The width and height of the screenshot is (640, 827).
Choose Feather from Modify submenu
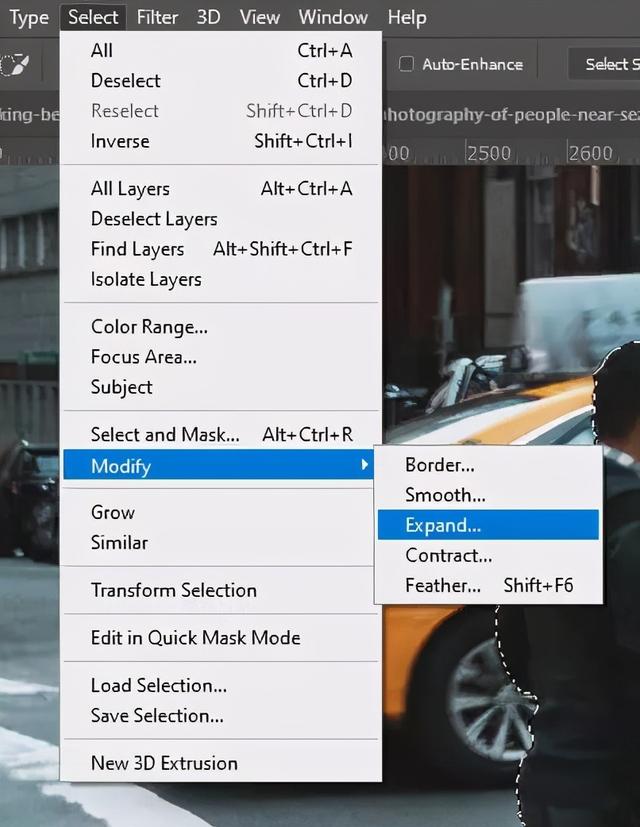click(489, 585)
